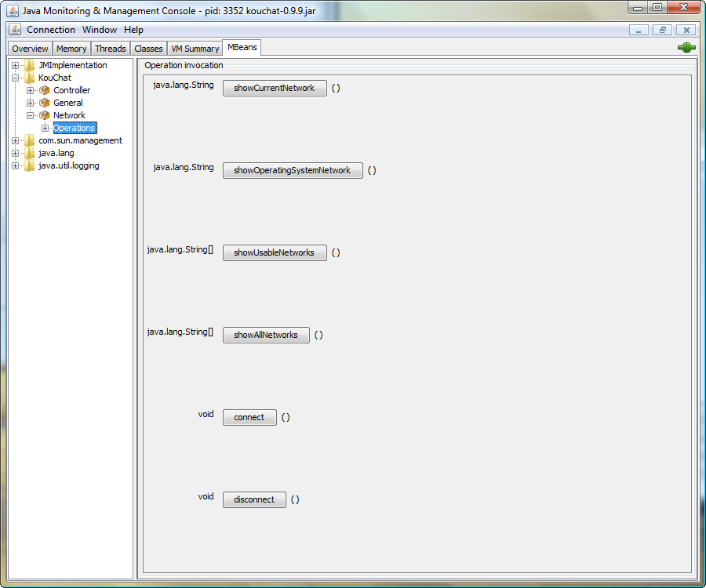
Task: Invoke the showAllNetworks operation
Action: tap(266, 335)
